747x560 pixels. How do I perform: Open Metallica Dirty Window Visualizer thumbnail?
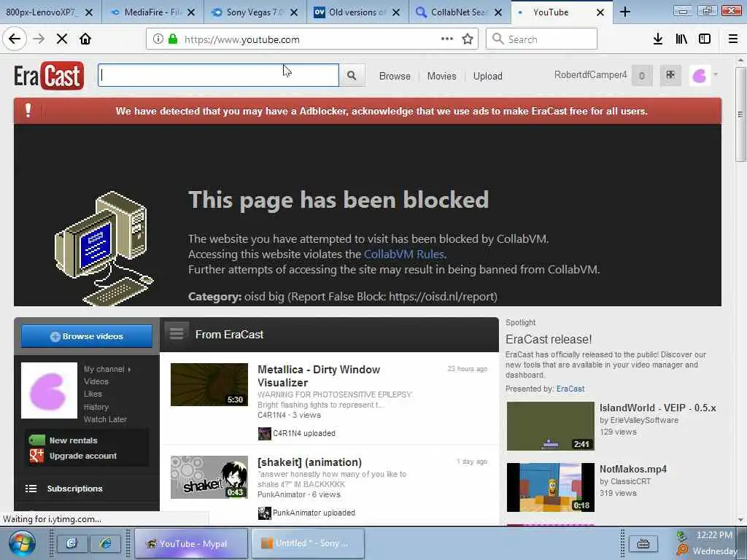pos(209,384)
